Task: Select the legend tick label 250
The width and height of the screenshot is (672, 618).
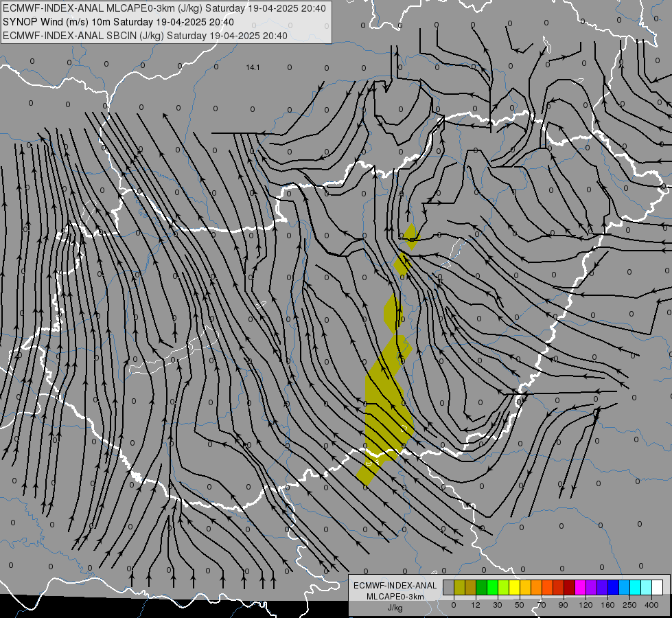Action: coord(629,605)
